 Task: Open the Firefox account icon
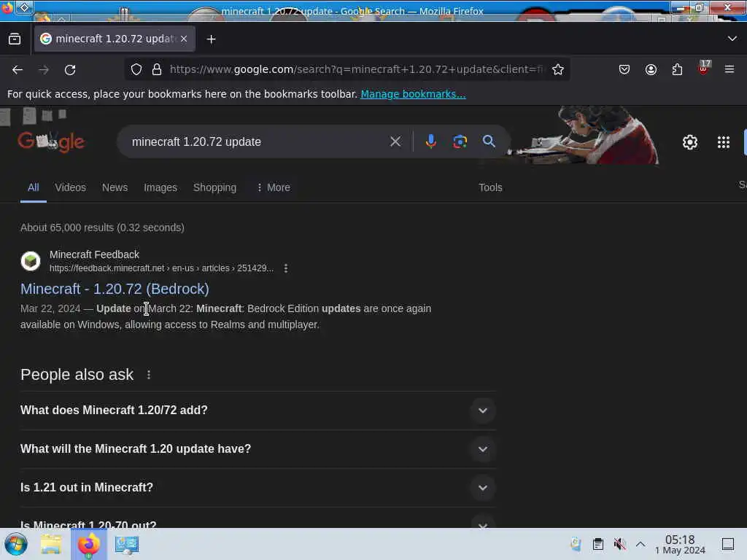[651, 69]
